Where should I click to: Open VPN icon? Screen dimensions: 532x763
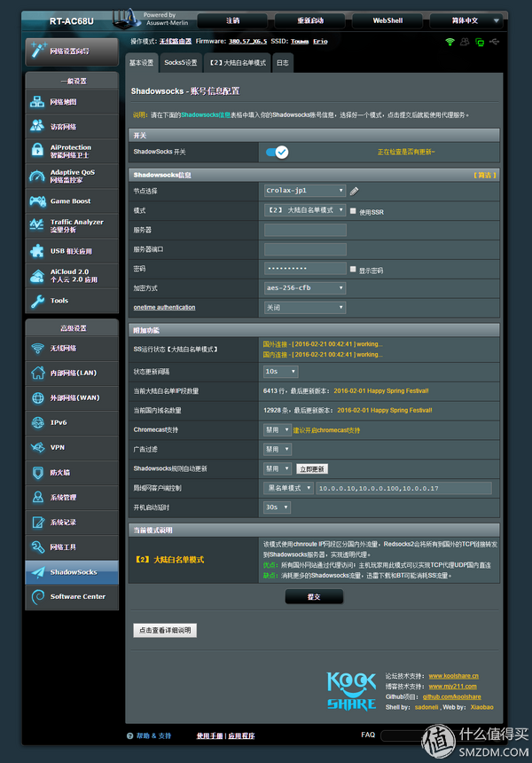(37, 447)
